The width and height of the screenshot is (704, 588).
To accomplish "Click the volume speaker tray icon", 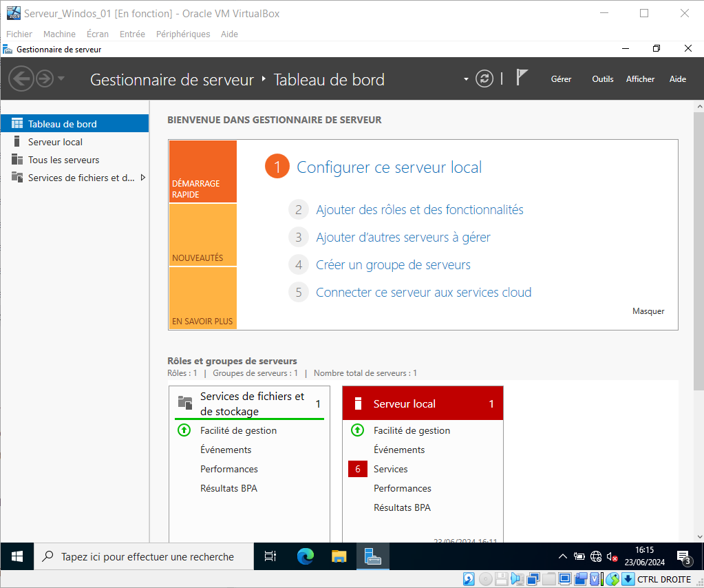I will point(612,556).
